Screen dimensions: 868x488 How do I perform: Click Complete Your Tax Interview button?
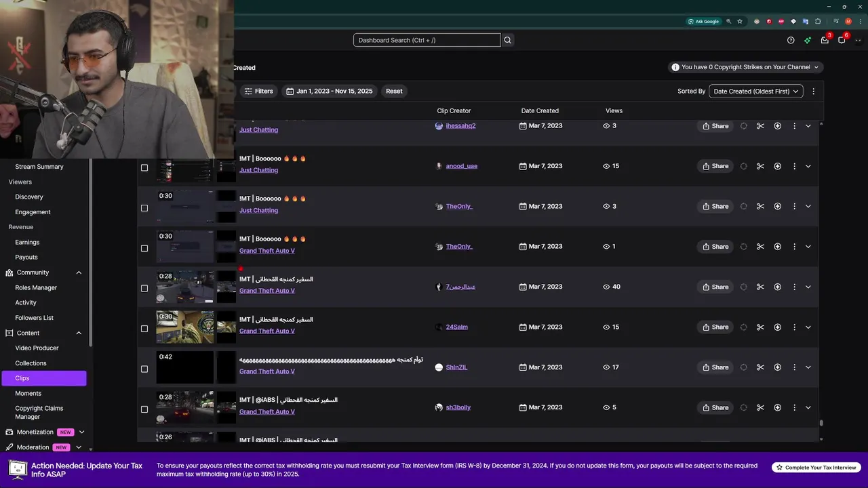pyautogui.click(x=816, y=468)
